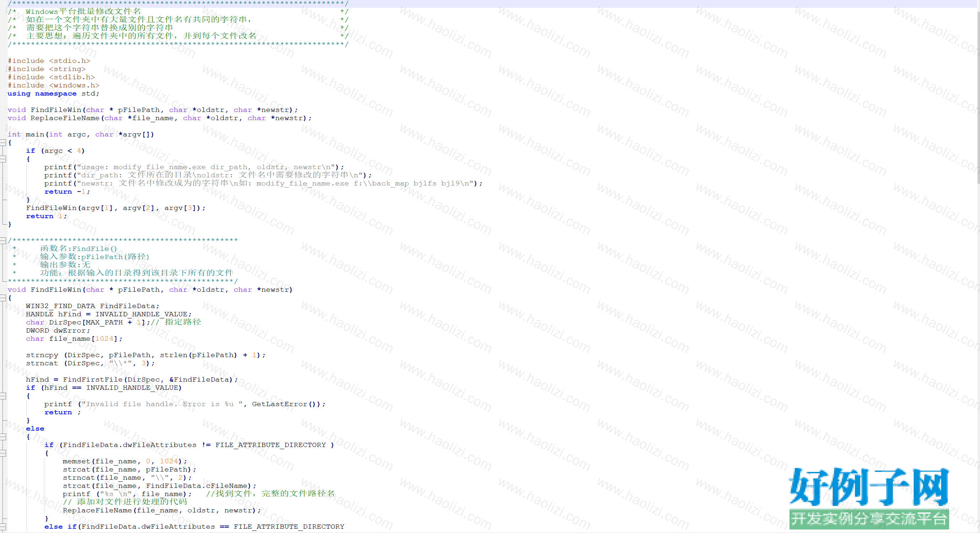The width and height of the screenshot is (980, 533).
Task: Click the 'if (argc < 4)' line
Action: (x=55, y=151)
